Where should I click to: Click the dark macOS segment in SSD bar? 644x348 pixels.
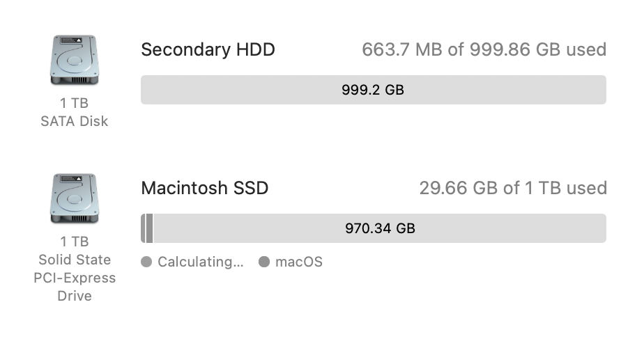click(x=149, y=228)
